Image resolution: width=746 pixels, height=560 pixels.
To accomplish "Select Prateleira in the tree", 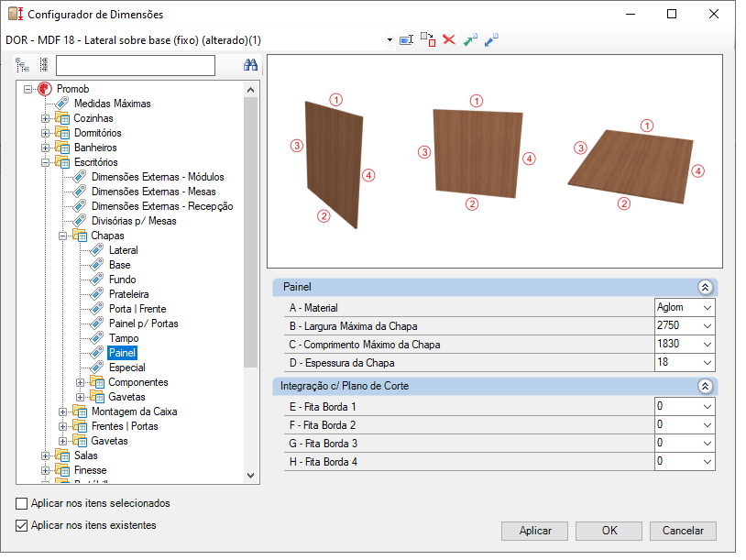I will [128, 294].
